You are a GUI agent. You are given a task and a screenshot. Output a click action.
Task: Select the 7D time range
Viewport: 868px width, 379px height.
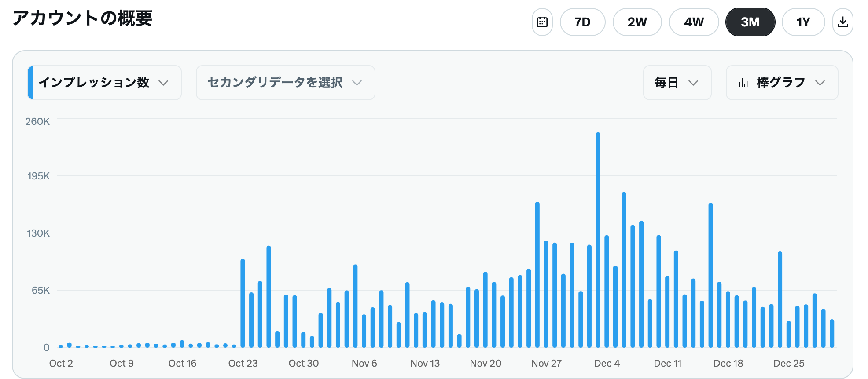(x=582, y=22)
